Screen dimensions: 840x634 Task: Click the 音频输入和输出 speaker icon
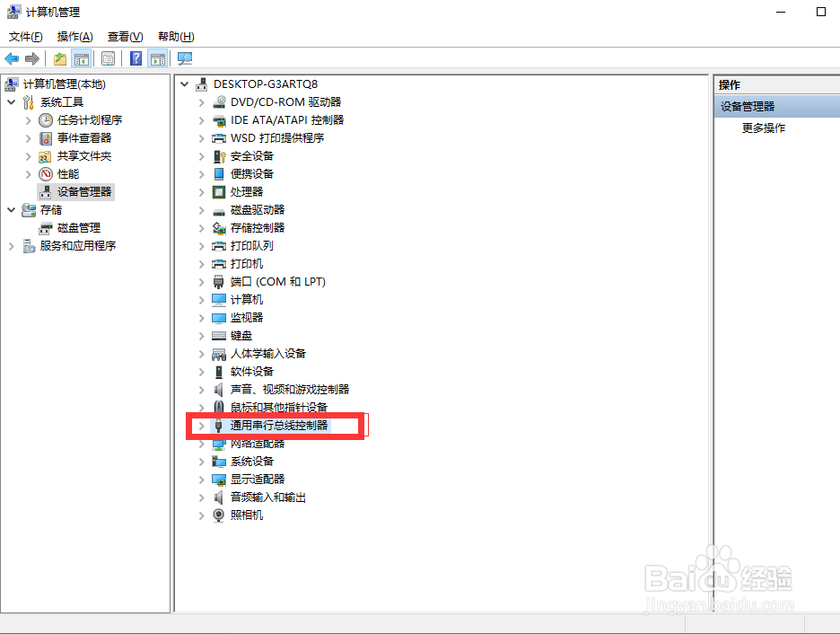[x=219, y=498]
